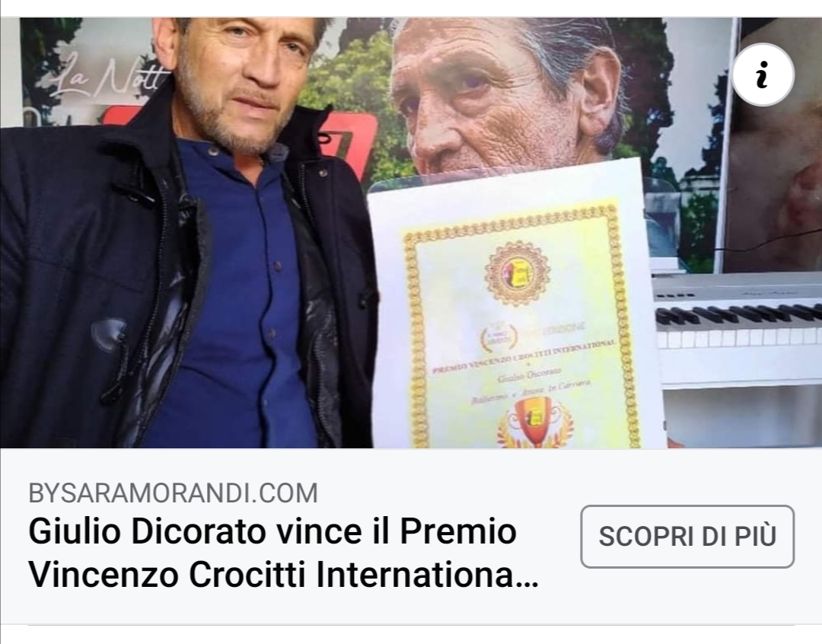Click the trophy cup icon on the certificate
The width and height of the screenshot is (822, 644).
[535, 421]
